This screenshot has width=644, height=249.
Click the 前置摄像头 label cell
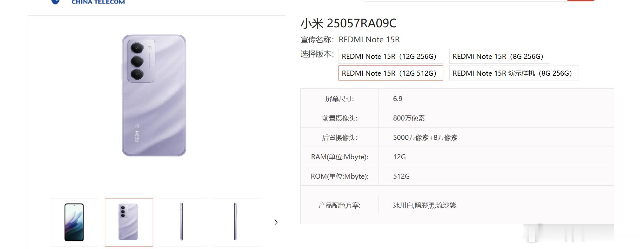339,118
